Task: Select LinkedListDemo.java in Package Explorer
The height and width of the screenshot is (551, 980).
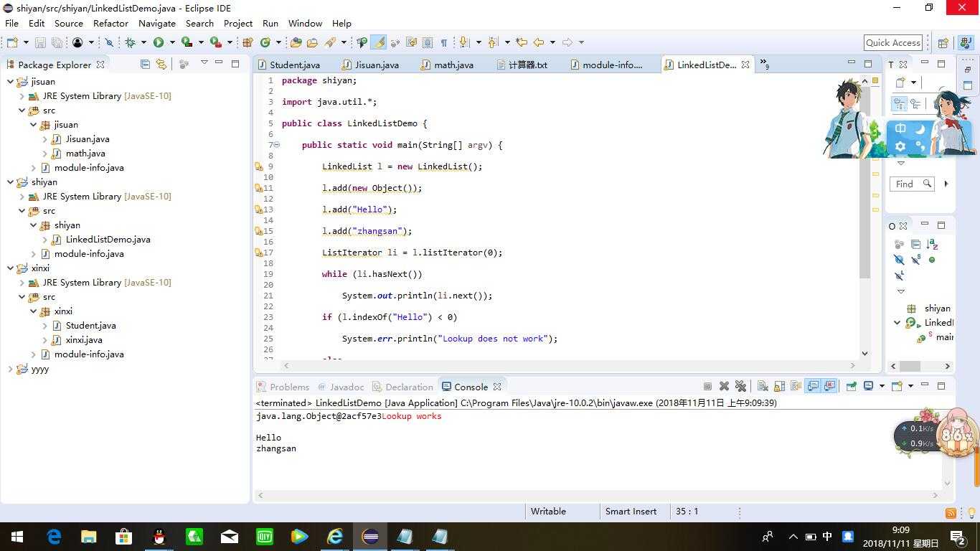Action: (x=108, y=239)
